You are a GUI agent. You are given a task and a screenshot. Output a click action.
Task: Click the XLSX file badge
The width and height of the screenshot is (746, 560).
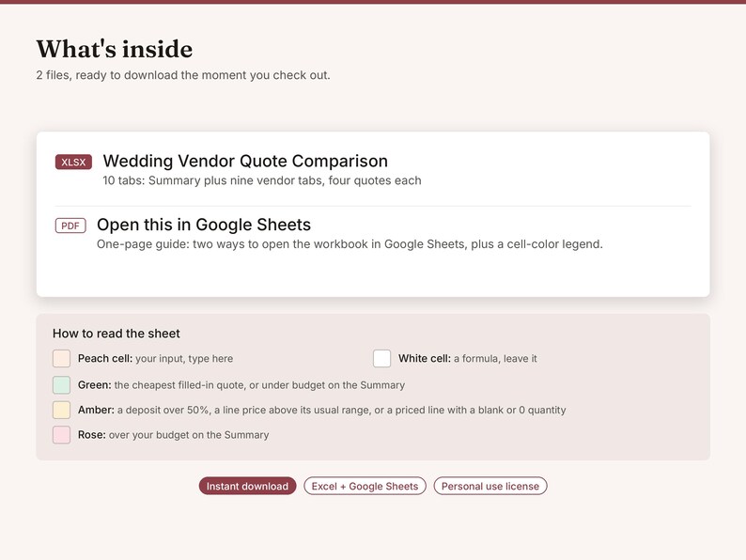[73, 163]
